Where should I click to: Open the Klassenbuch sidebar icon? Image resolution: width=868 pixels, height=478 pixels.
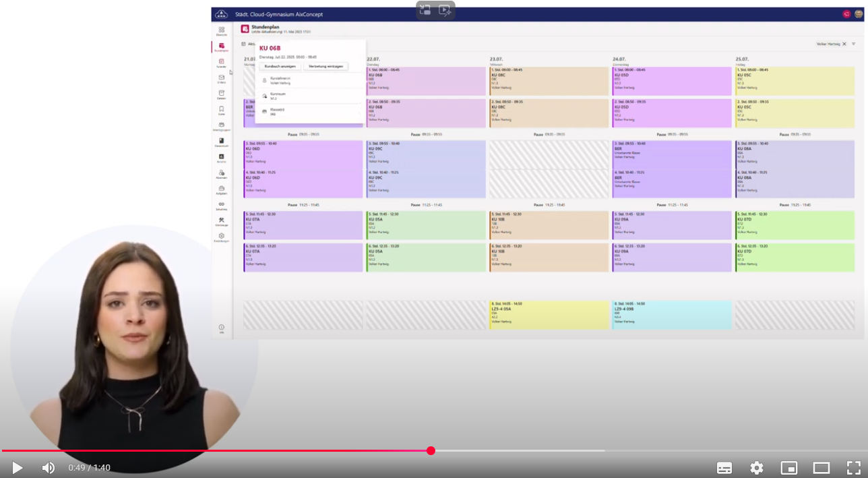(x=221, y=142)
